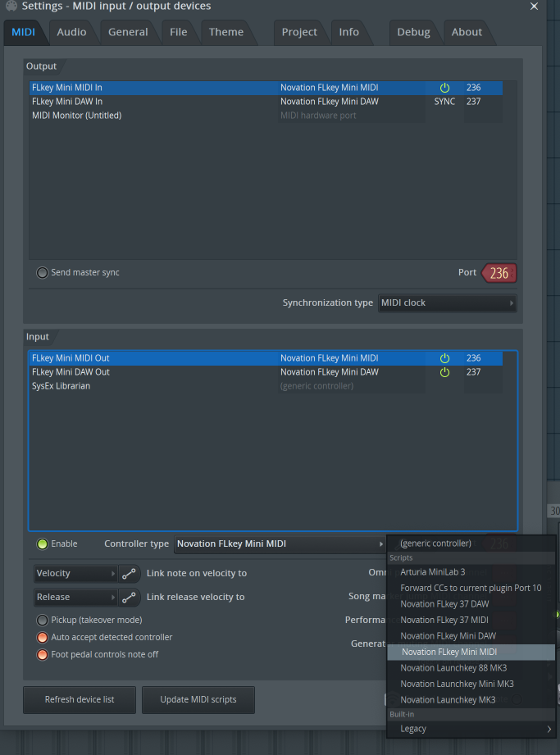Click port 236 of FLkey Mini MIDI Out
Image resolution: width=560 pixels, height=755 pixels.
pyautogui.click(x=473, y=358)
